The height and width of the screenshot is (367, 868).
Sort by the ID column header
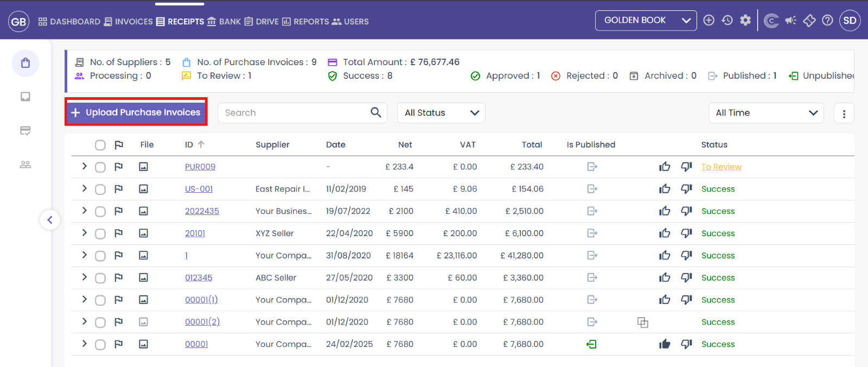(194, 145)
